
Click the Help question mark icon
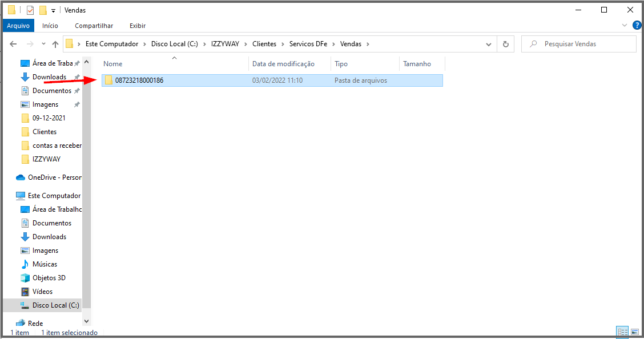click(637, 25)
